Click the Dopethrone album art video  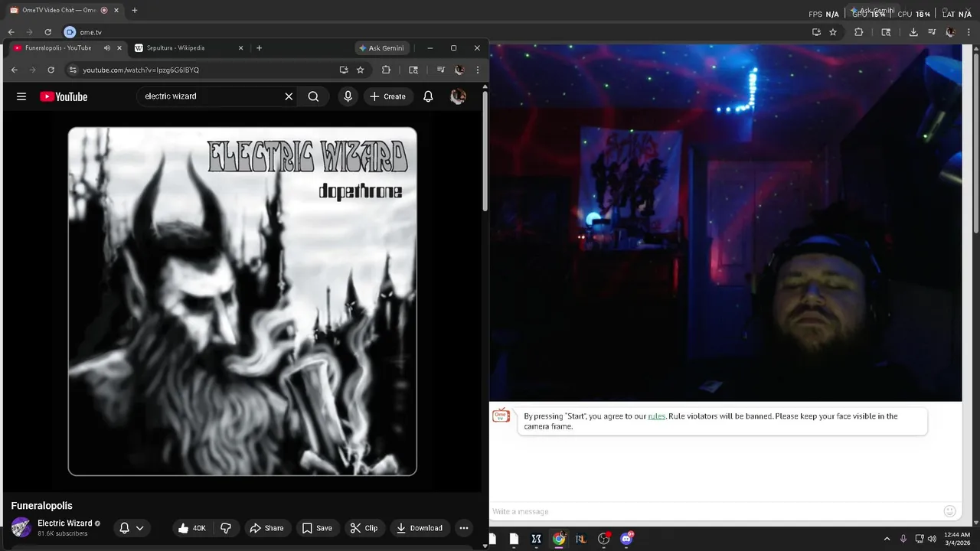tap(242, 302)
